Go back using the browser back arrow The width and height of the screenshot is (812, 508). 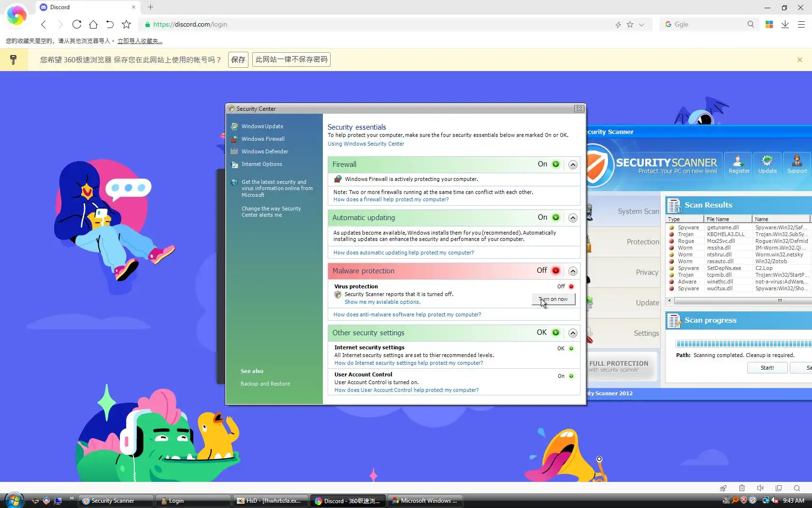[x=43, y=24]
